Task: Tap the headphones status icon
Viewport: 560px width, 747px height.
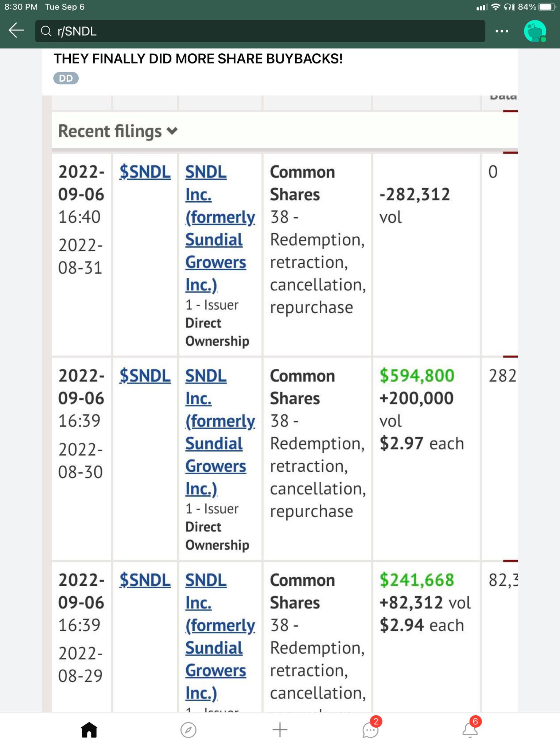Action: coord(510,7)
